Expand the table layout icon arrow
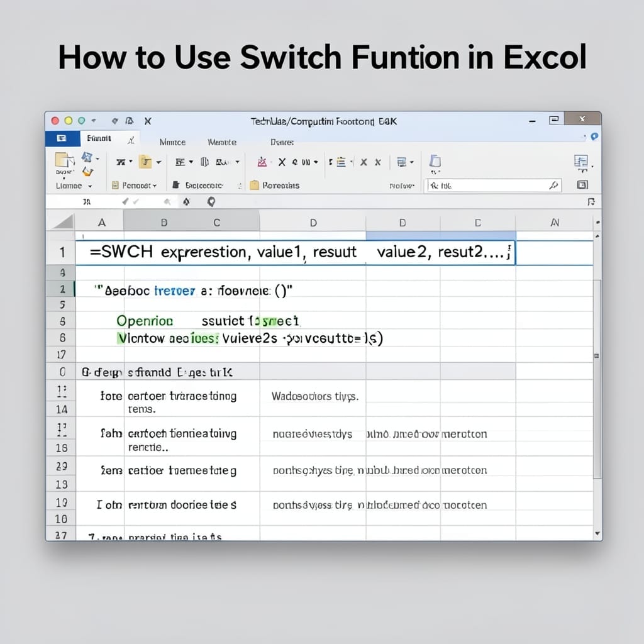 click(412, 162)
